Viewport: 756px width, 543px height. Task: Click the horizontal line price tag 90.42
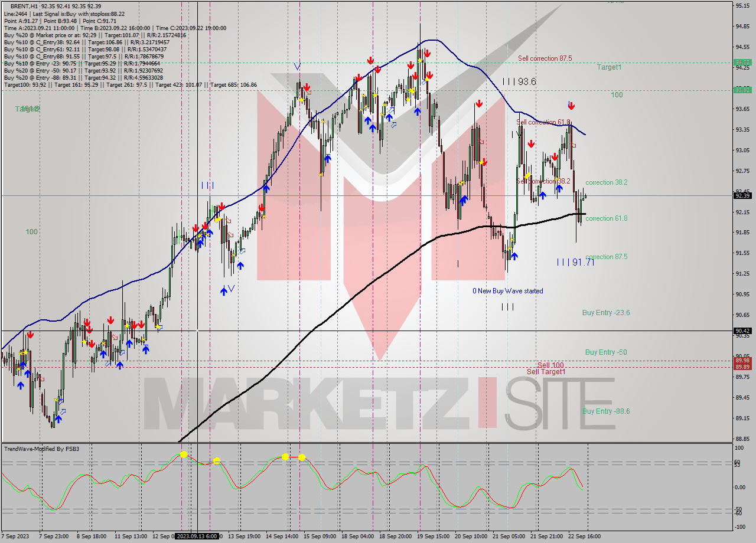742,331
